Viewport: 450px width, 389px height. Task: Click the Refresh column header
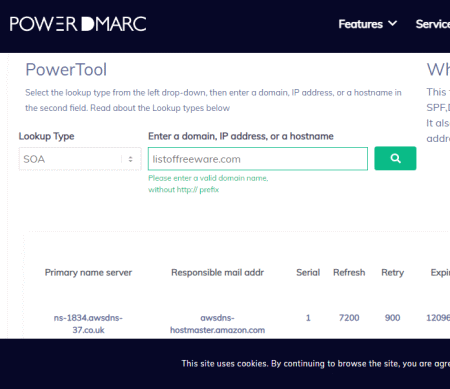349,273
